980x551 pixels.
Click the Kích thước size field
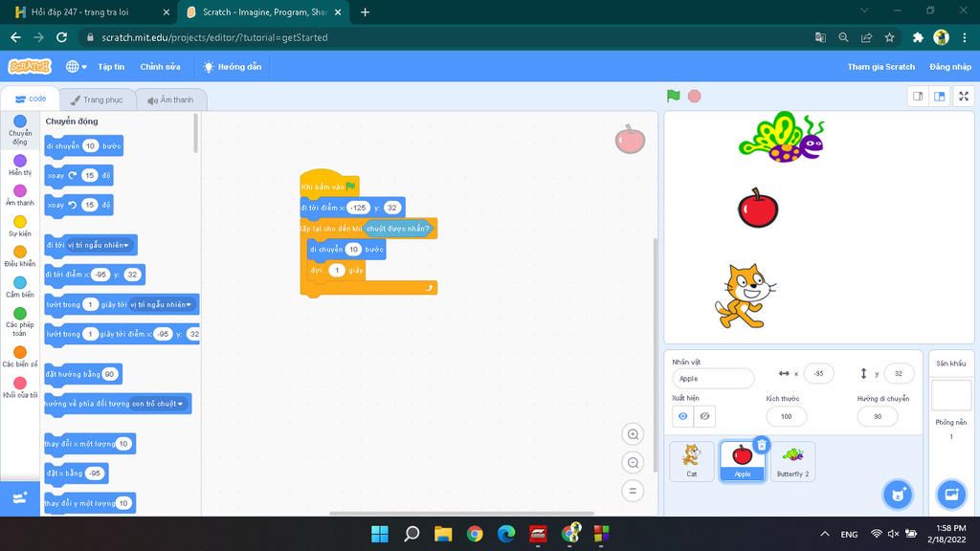tap(786, 416)
